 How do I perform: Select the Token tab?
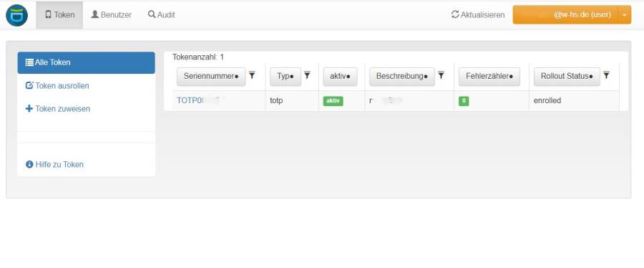point(59,15)
